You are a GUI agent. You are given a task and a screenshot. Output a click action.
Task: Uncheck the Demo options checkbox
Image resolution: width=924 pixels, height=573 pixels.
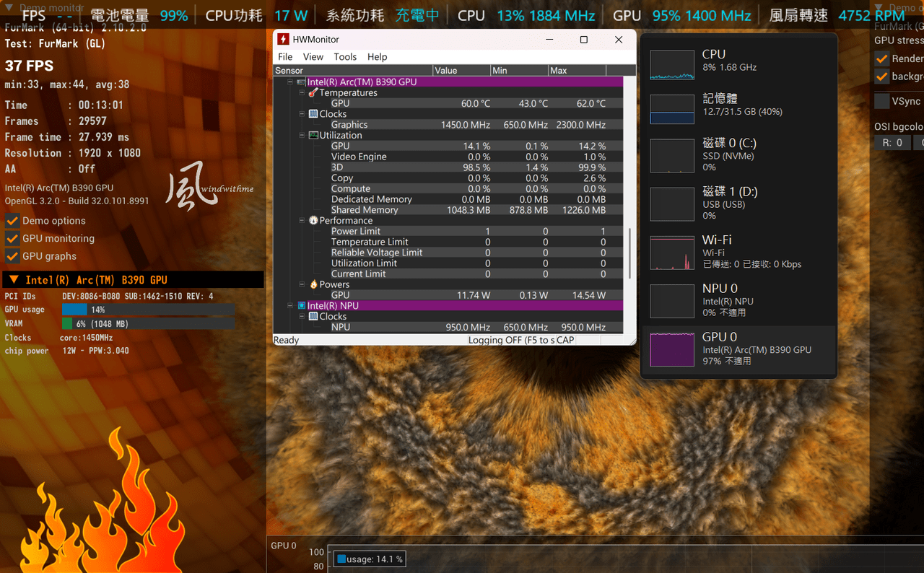(12, 221)
